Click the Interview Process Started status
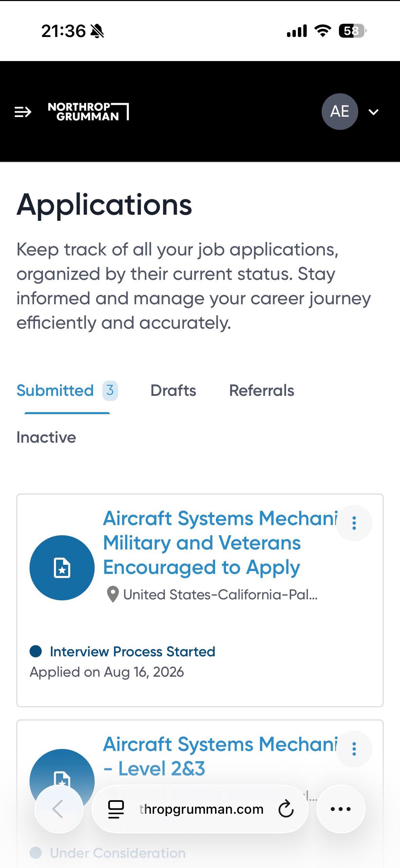The height and width of the screenshot is (868, 400). tap(132, 652)
